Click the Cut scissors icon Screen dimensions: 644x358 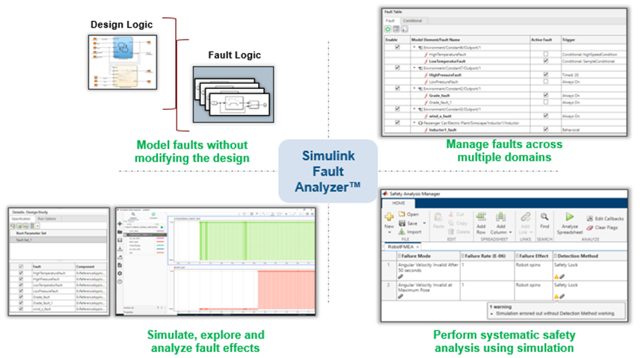451,214
